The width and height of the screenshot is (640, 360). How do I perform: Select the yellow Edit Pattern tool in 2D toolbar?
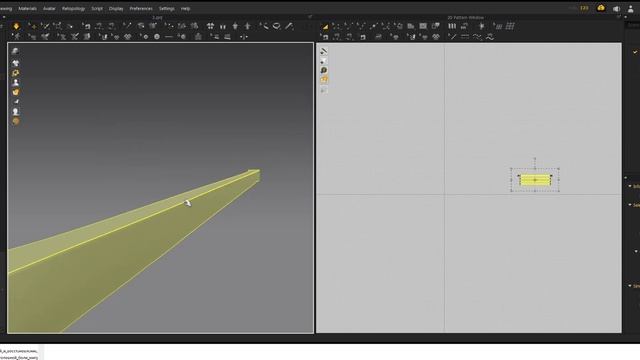tap(325, 26)
